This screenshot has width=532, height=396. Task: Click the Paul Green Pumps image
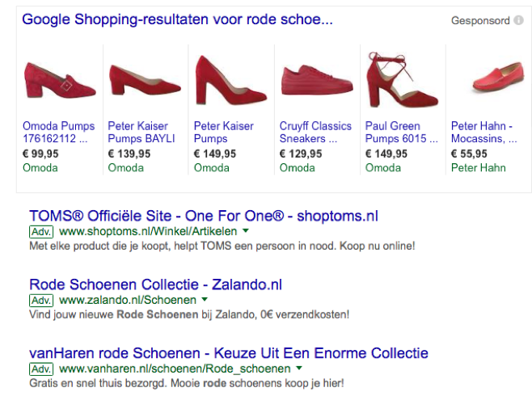(402, 79)
